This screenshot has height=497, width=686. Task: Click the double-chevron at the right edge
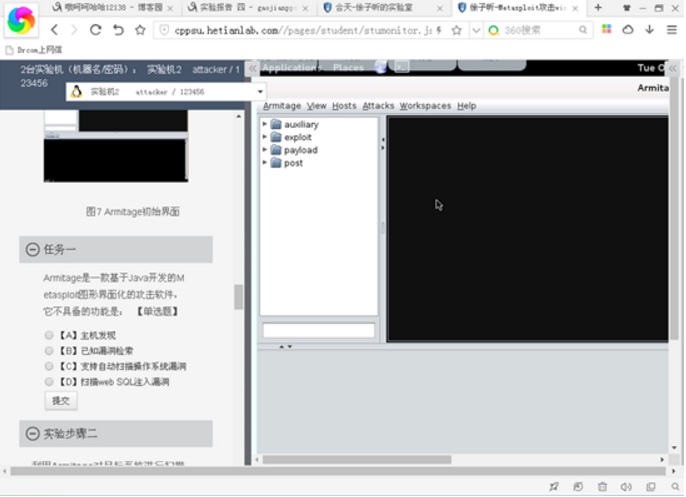(673, 68)
